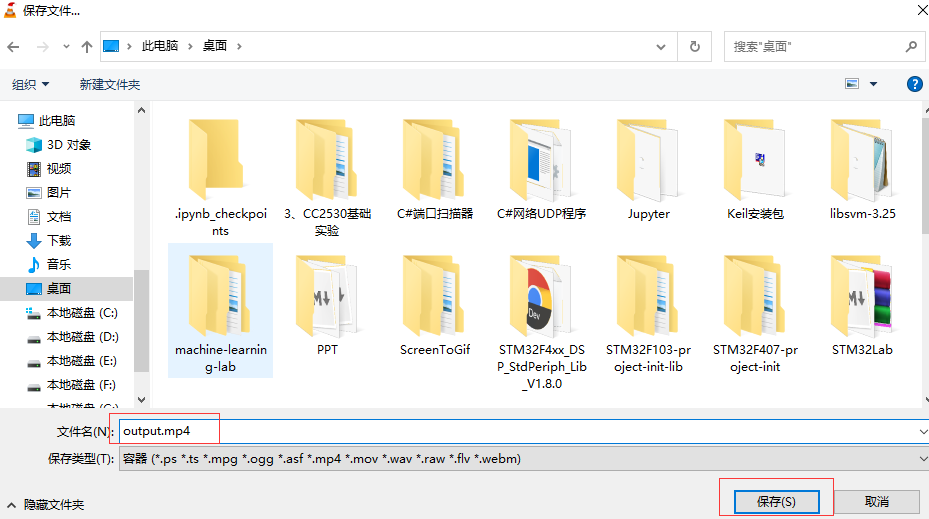Select 本地磁盘 (D:) in navigation pane

point(72,337)
